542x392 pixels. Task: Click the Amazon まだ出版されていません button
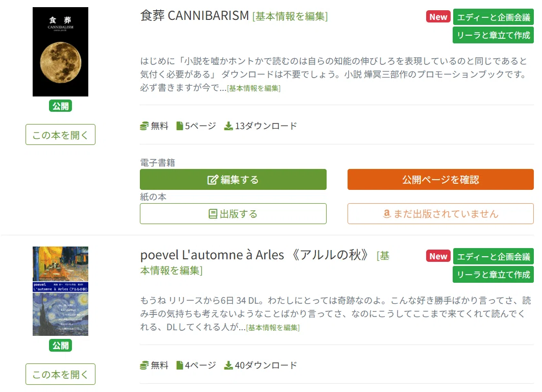[x=440, y=214]
